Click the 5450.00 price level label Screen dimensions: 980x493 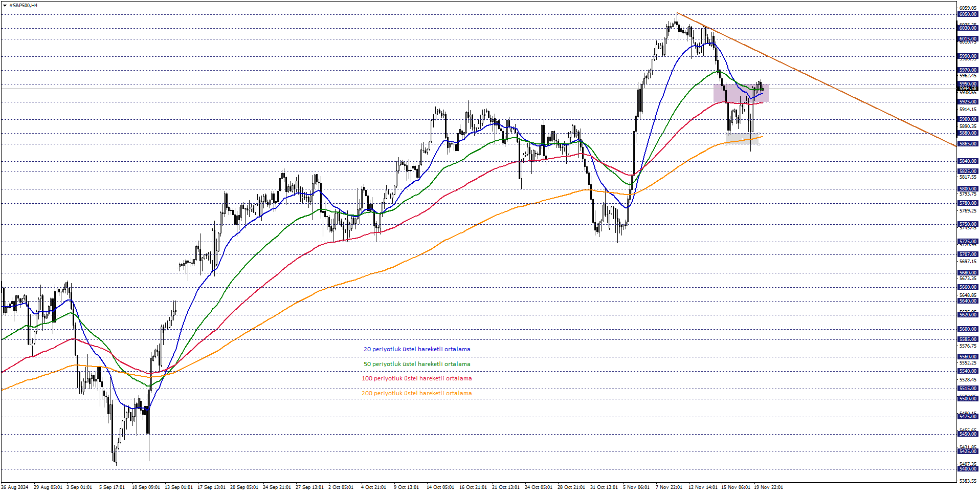pyautogui.click(x=968, y=434)
